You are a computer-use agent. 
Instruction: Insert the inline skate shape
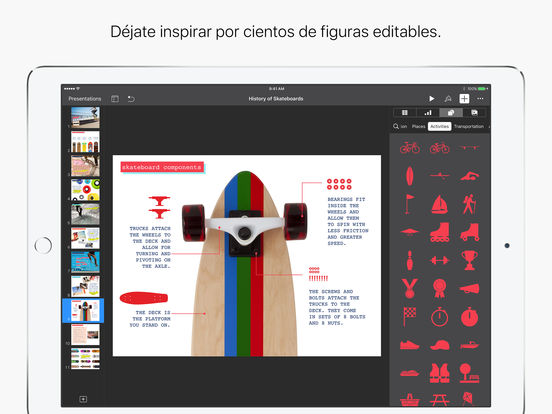(440, 232)
